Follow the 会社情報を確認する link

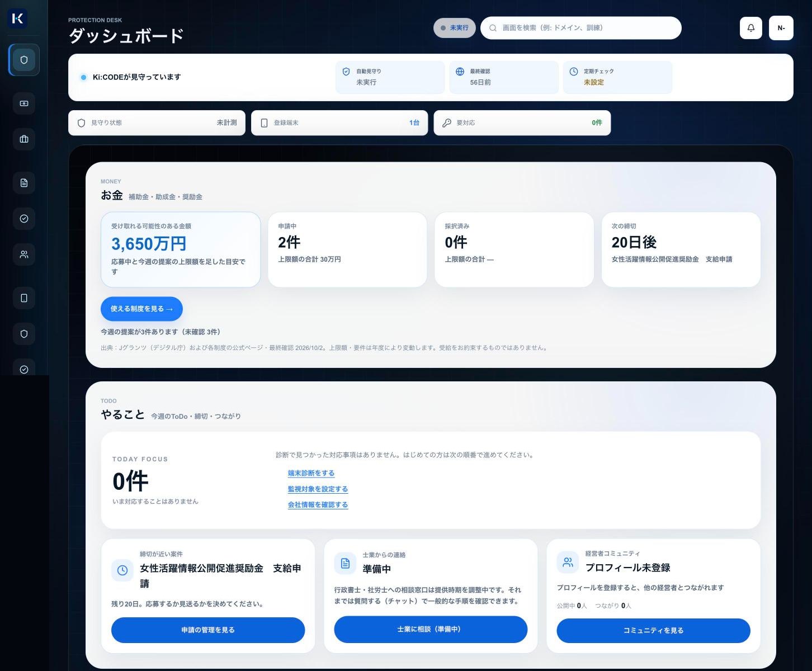click(318, 504)
